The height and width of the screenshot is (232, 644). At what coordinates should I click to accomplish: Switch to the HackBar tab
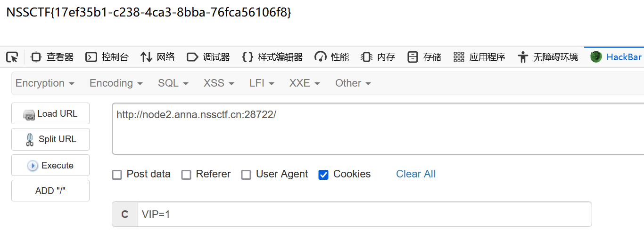click(616, 57)
